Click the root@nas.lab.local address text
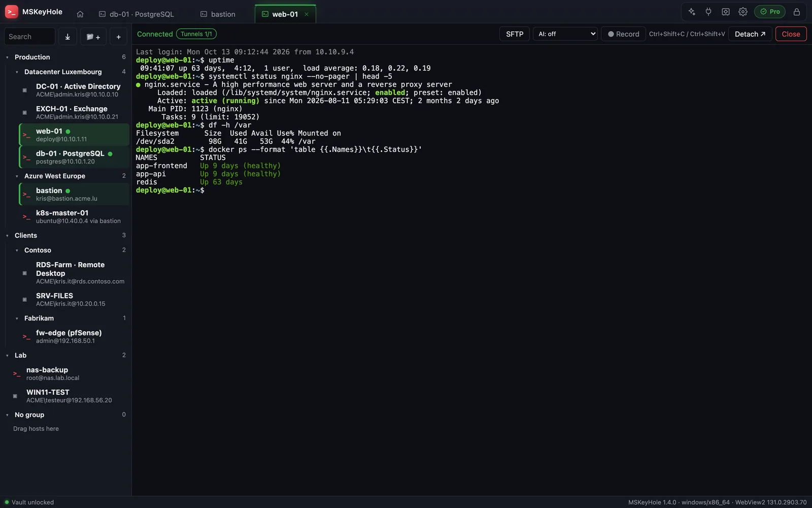 (53, 378)
